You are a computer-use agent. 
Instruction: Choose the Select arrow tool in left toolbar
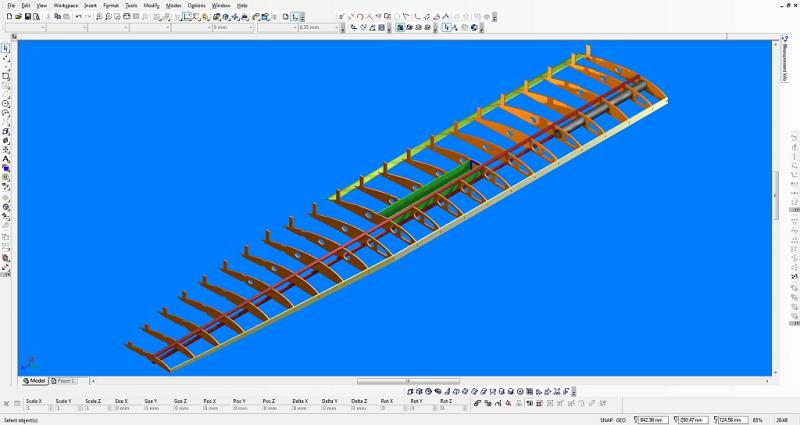6,48
